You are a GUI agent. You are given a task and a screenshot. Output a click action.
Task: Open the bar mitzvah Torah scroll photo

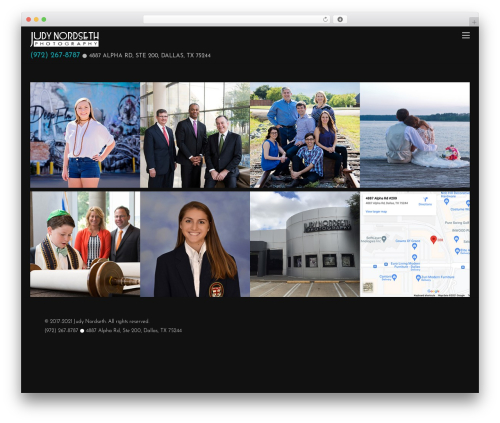tap(85, 244)
